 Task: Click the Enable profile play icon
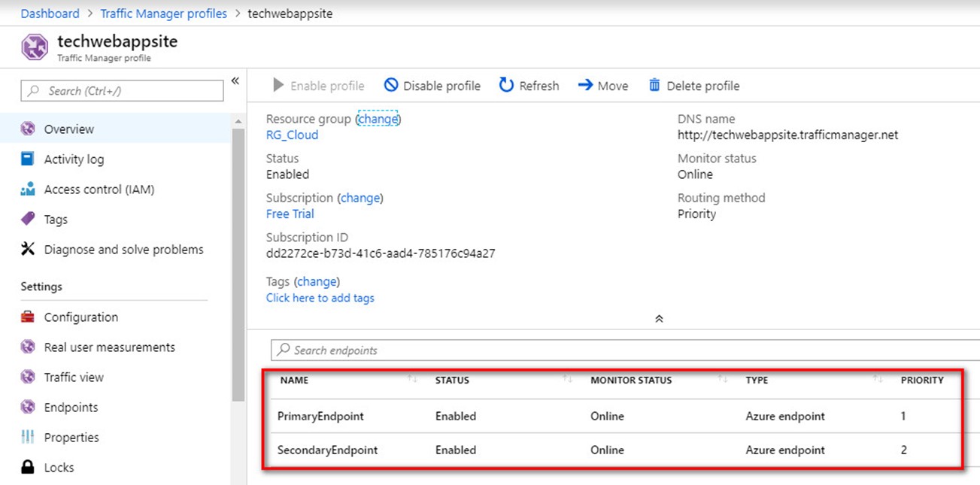278,86
